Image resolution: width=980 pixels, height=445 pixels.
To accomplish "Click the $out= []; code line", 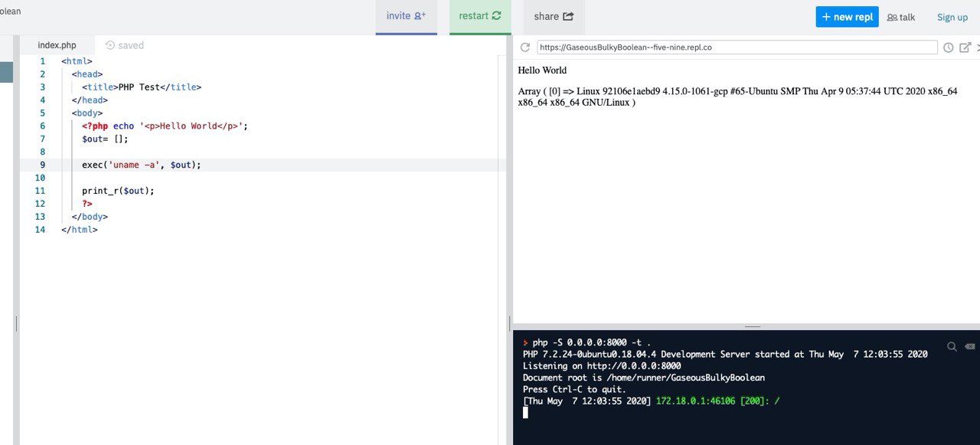I will [x=106, y=139].
